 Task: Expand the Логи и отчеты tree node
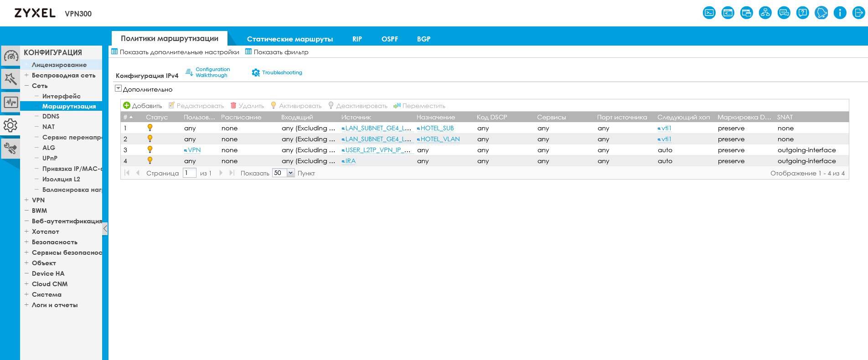pos(26,305)
